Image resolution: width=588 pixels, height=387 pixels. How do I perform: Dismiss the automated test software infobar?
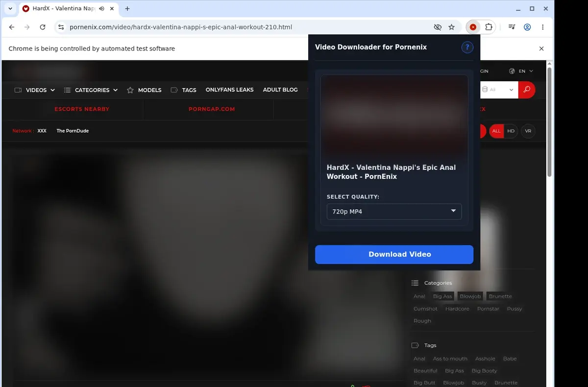click(541, 48)
